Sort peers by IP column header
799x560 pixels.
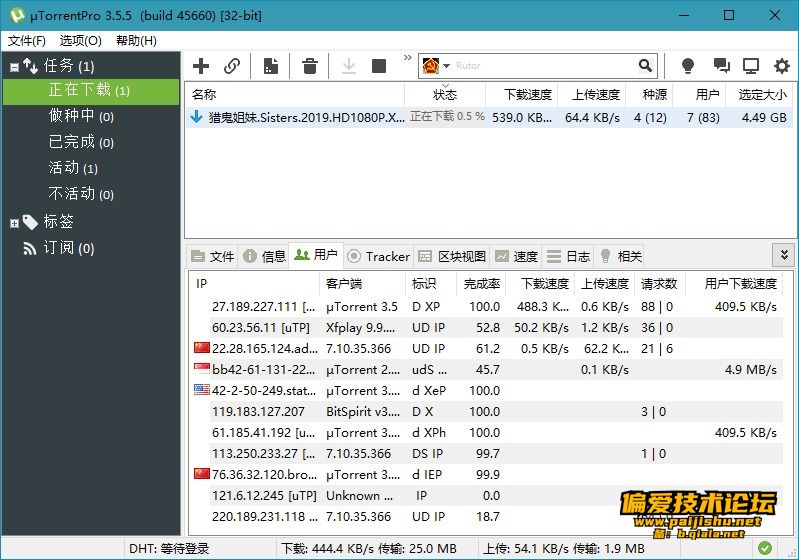(254, 283)
